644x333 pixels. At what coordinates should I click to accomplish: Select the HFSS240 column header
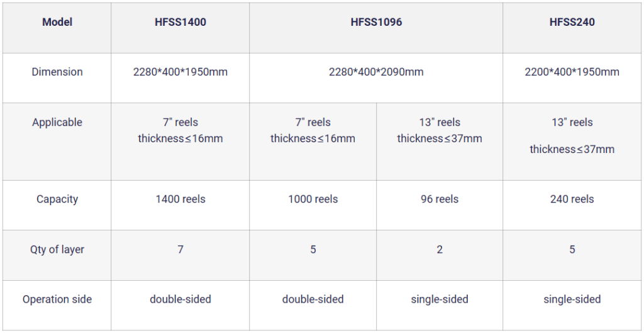pos(572,22)
